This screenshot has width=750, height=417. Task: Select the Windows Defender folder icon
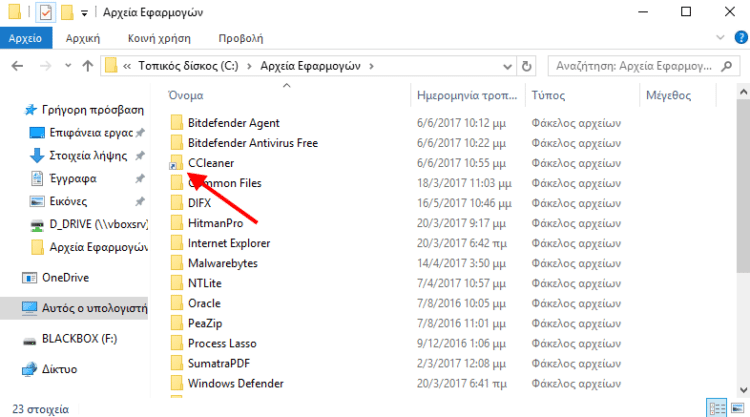(176, 384)
